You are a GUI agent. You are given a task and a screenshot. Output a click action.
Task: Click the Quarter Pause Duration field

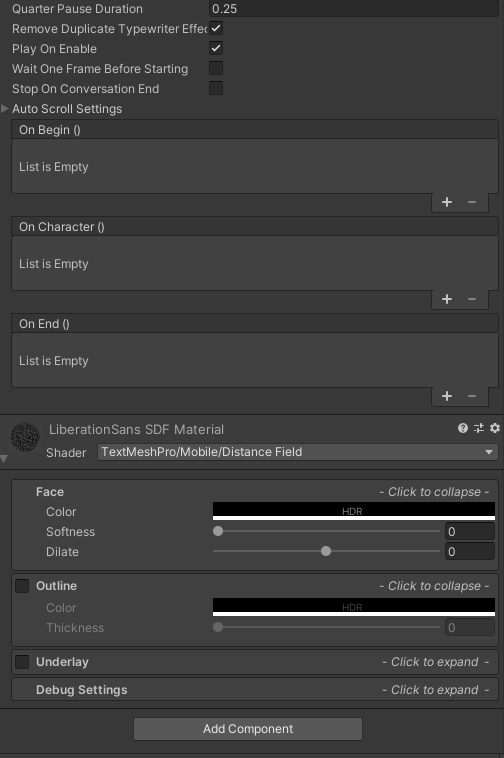pos(354,9)
